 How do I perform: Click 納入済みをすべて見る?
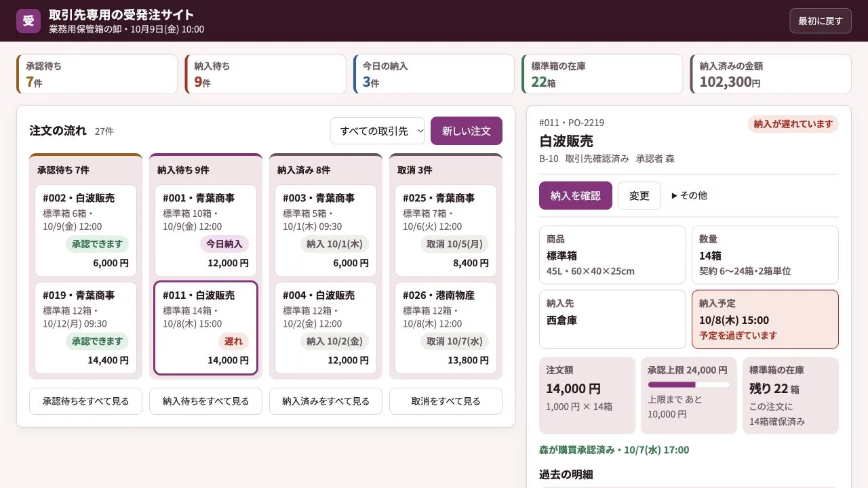click(x=325, y=401)
